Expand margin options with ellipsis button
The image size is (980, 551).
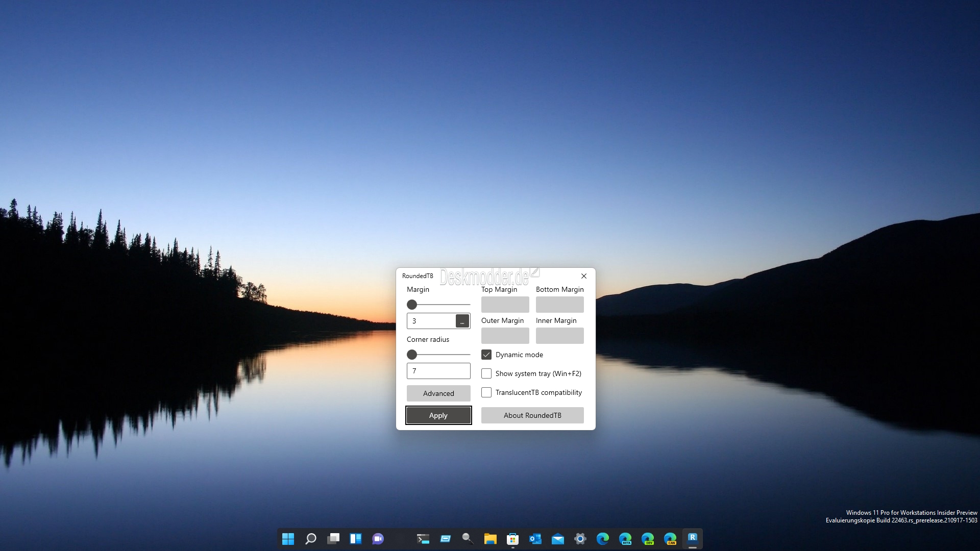pyautogui.click(x=462, y=321)
